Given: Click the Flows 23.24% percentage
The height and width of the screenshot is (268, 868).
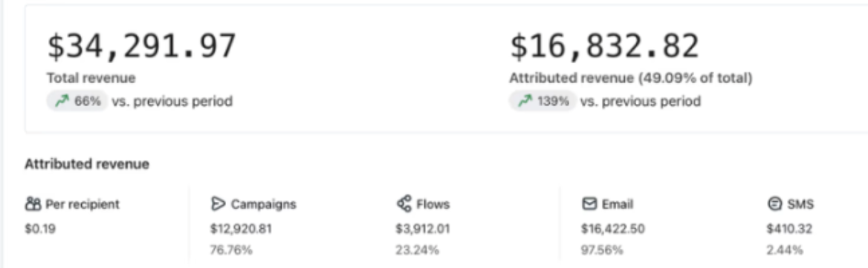Looking at the screenshot, I should [418, 249].
